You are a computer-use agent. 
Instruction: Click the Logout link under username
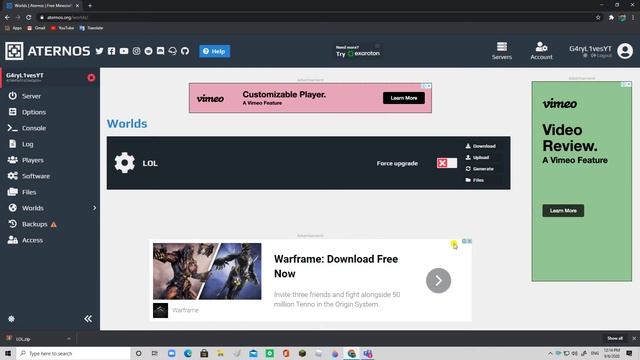[601, 56]
